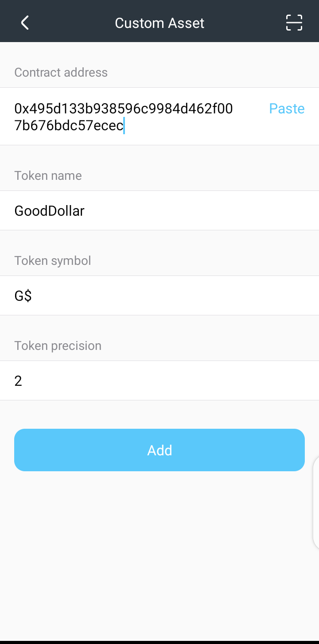Click empty space right of G$ text
This screenshot has height=644, width=319.
coord(177,296)
